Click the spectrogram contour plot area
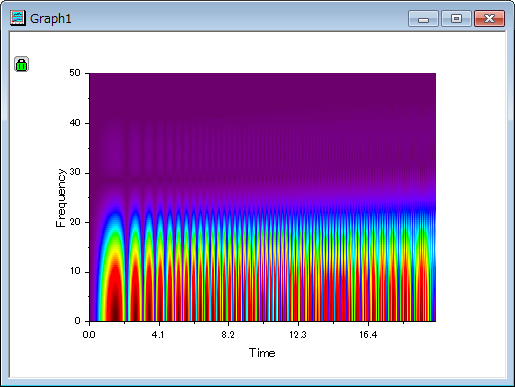The width and height of the screenshot is (515, 387). coord(263,197)
